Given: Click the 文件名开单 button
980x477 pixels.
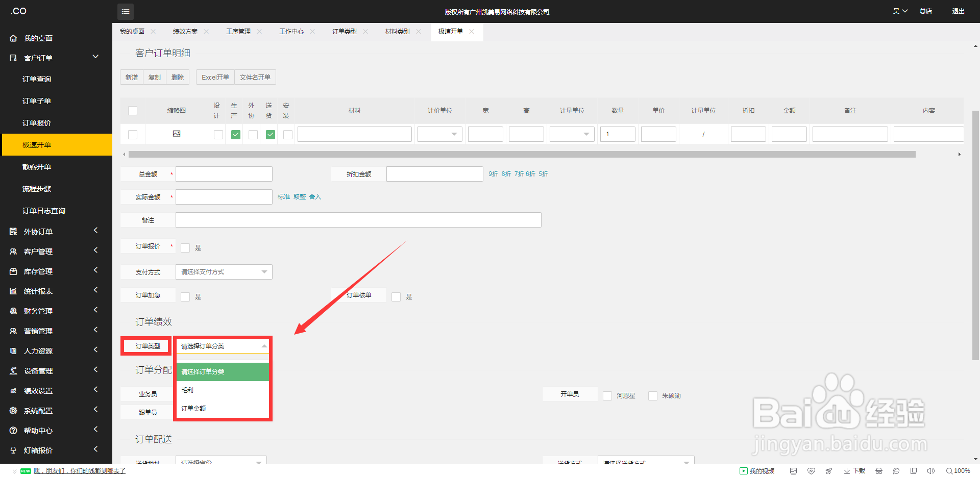Looking at the screenshot, I should pyautogui.click(x=255, y=77).
